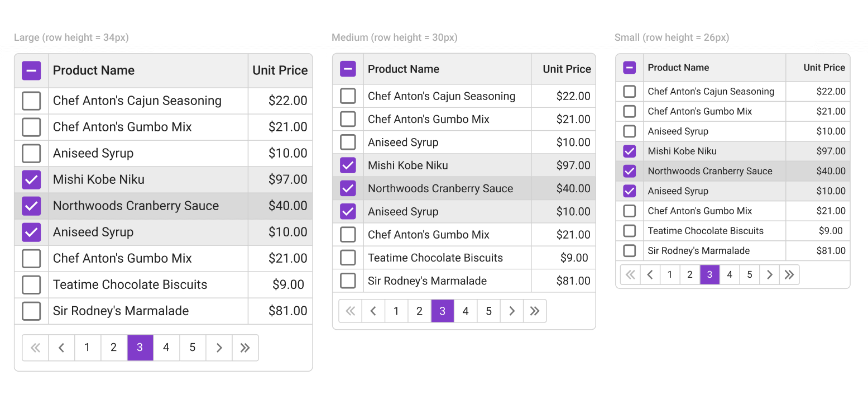
Task: Jump to last page in Small grid pager
Action: click(789, 274)
